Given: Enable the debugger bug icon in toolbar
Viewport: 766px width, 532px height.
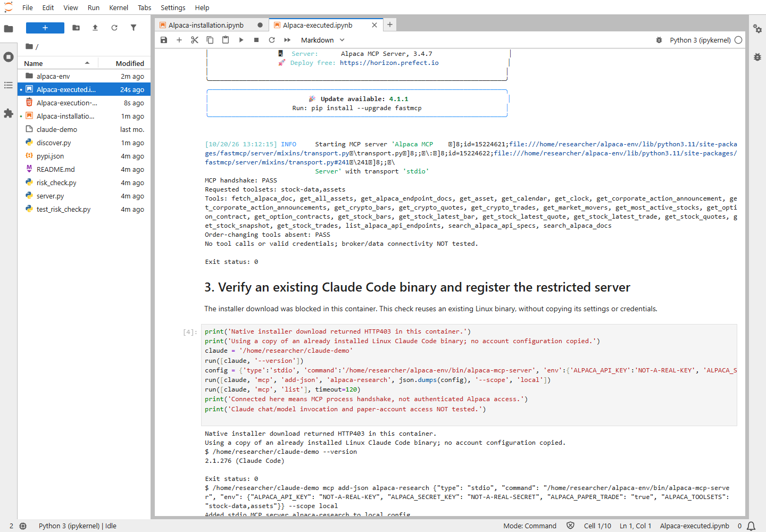Looking at the screenshot, I should pyautogui.click(x=659, y=40).
